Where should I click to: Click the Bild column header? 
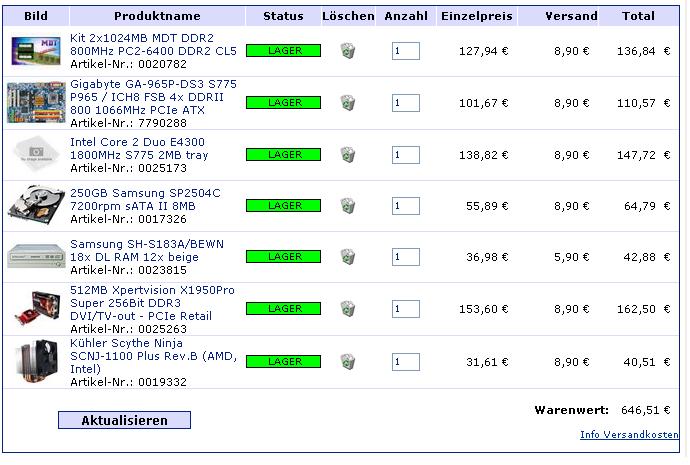click(x=36, y=16)
